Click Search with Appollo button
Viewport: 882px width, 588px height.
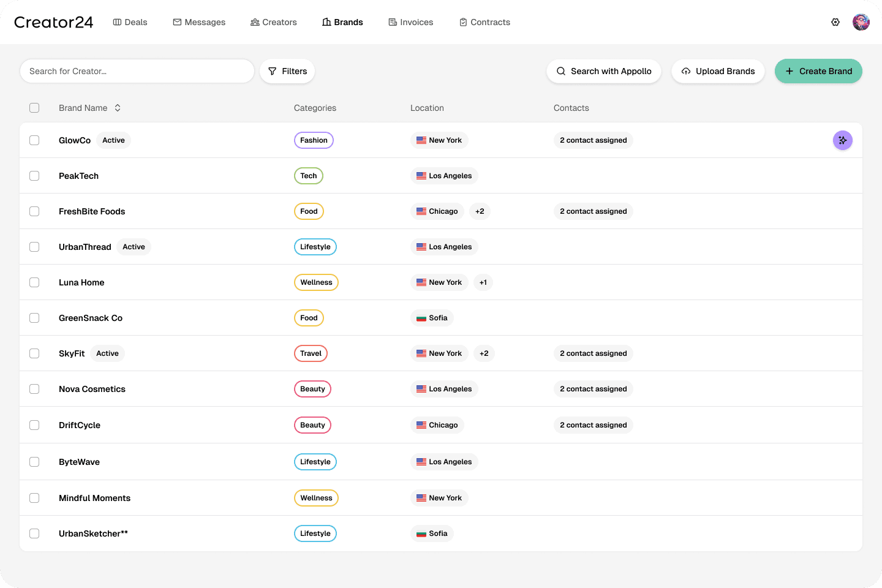(604, 71)
